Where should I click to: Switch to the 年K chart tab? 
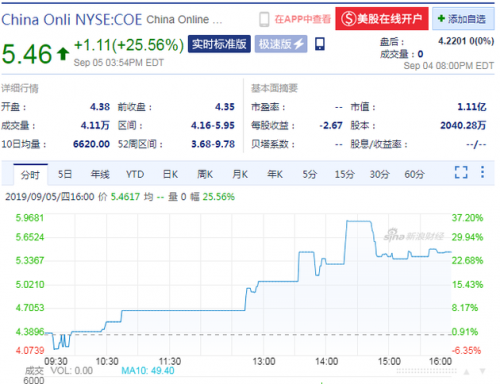click(x=275, y=174)
